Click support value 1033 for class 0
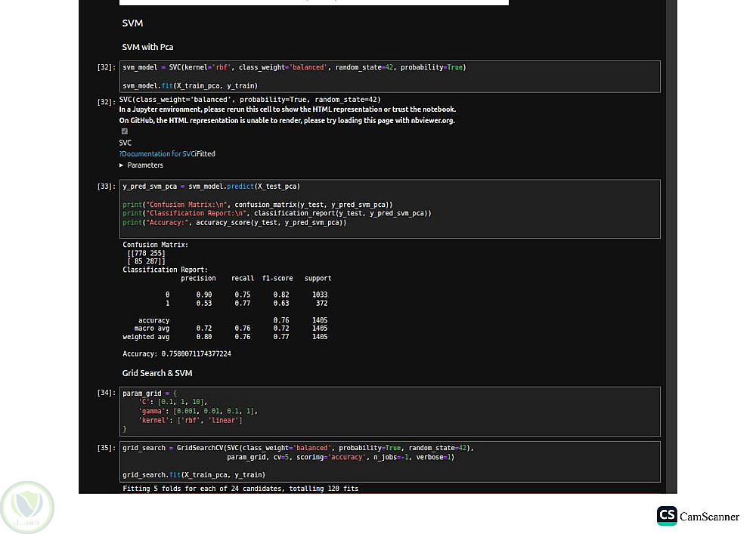This screenshot has height=534, width=756. tap(320, 295)
